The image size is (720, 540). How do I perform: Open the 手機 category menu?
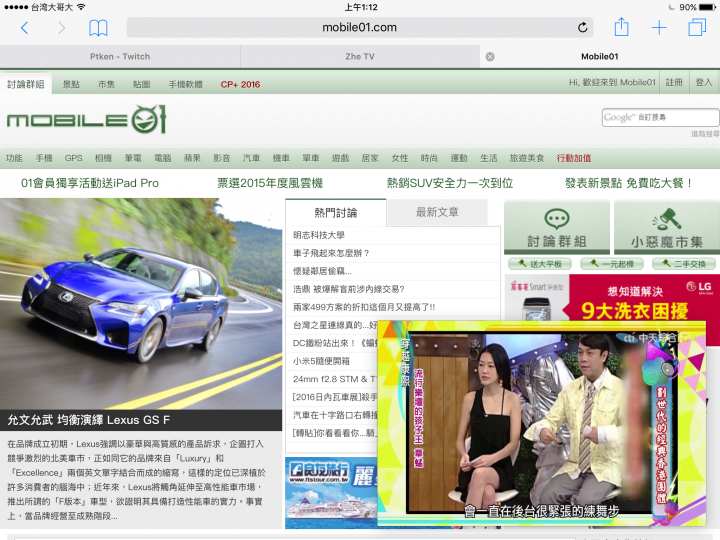click(44, 158)
